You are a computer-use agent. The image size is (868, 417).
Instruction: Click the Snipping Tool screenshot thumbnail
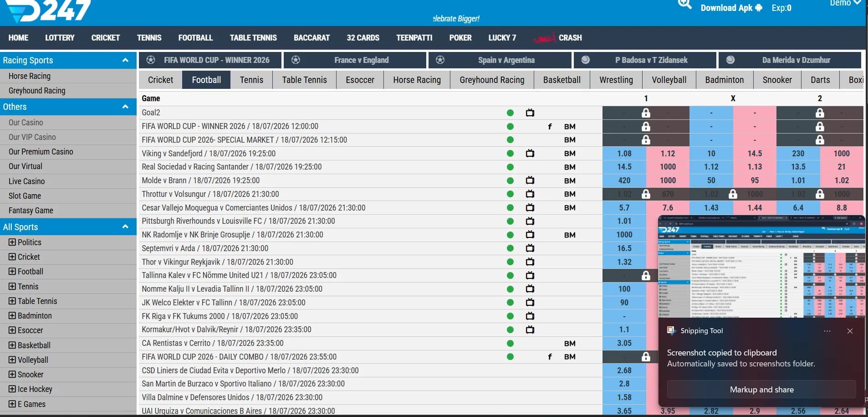click(761, 267)
